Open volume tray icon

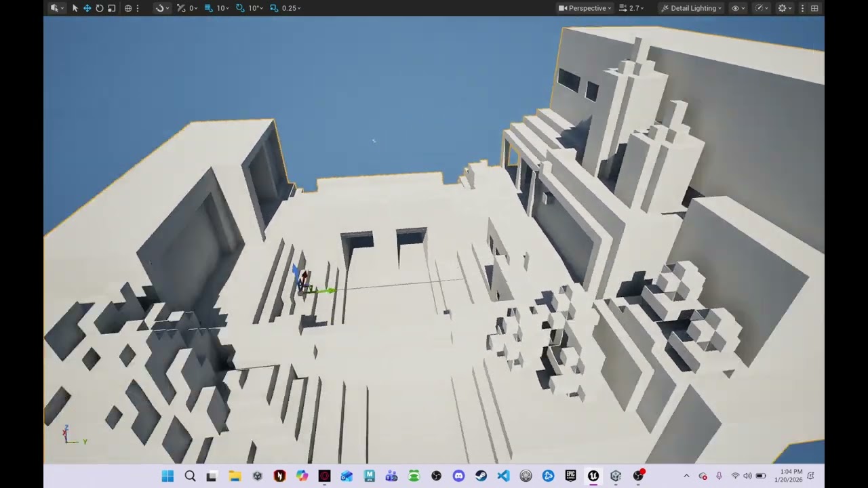[747, 476]
